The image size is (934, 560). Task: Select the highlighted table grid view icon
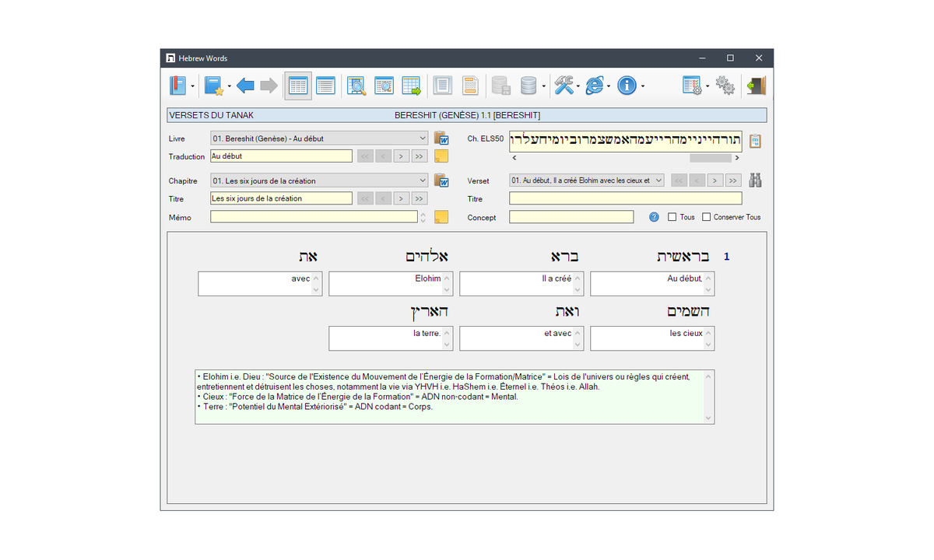tap(298, 86)
